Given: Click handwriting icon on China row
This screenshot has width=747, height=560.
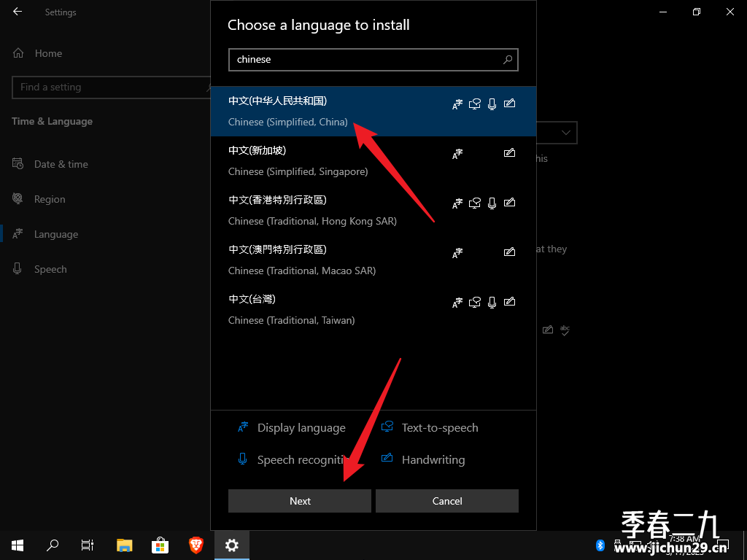Looking at the screenshot, I should click(510, 104).
